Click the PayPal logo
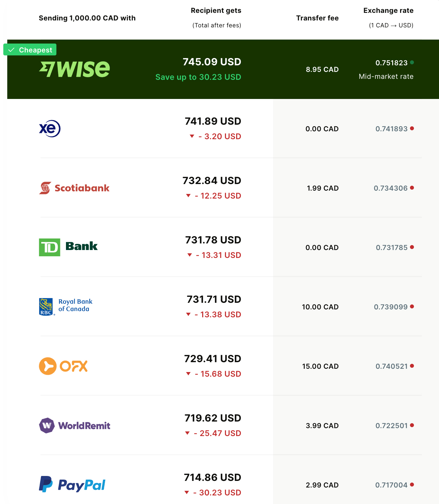The height and width of the screenshot is (504, 439). (72, 485)
